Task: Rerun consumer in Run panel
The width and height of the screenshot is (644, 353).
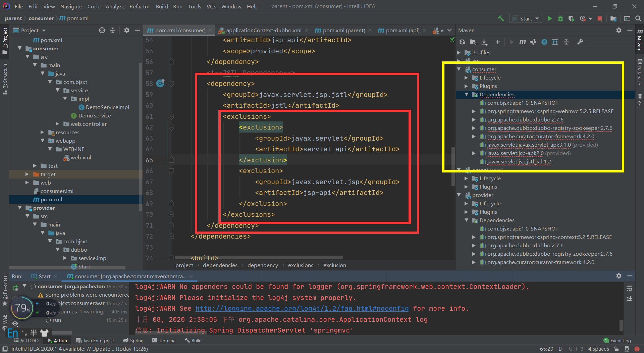Action: (15, 288)
